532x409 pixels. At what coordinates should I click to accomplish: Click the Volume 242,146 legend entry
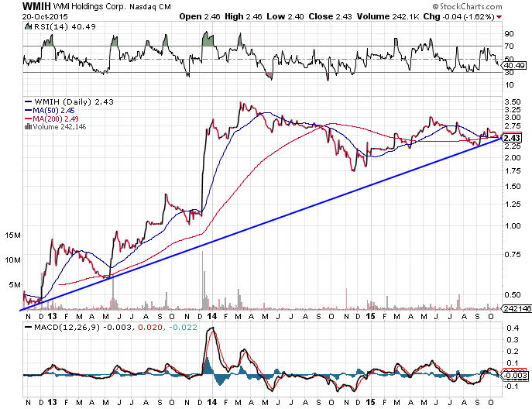tap(60, 126)
